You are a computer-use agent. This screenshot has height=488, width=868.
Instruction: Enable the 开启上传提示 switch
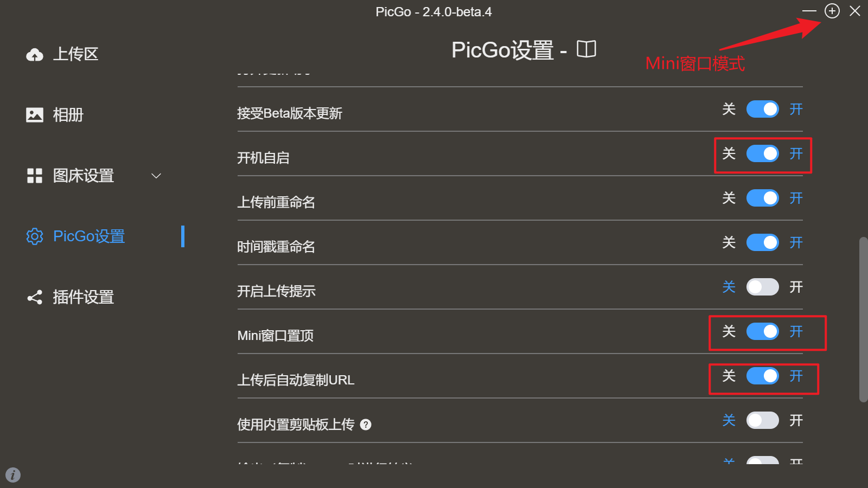click(763, 287)
